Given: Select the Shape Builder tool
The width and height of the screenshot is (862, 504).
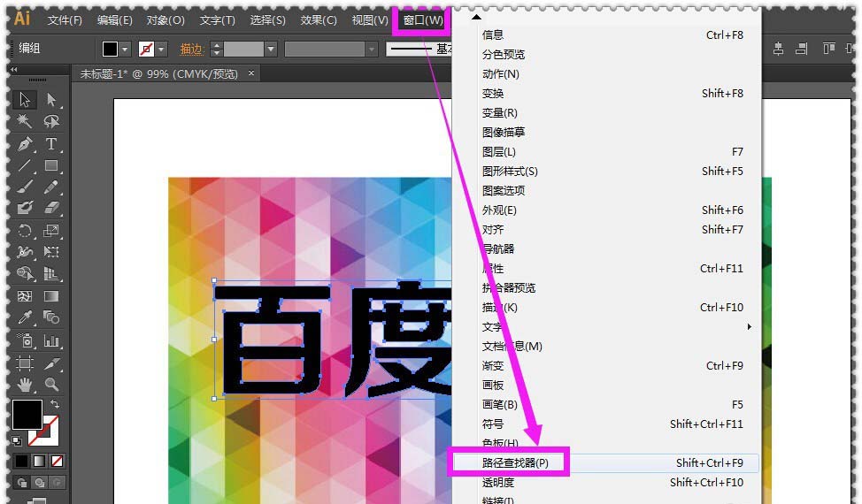Looking at the screenshot, I should [25, 273].
